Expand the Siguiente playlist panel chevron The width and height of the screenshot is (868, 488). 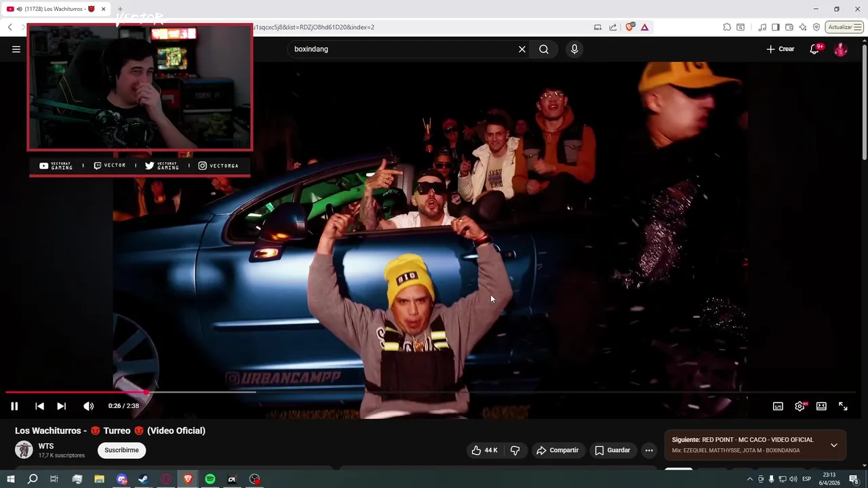[x=834, y=445]
